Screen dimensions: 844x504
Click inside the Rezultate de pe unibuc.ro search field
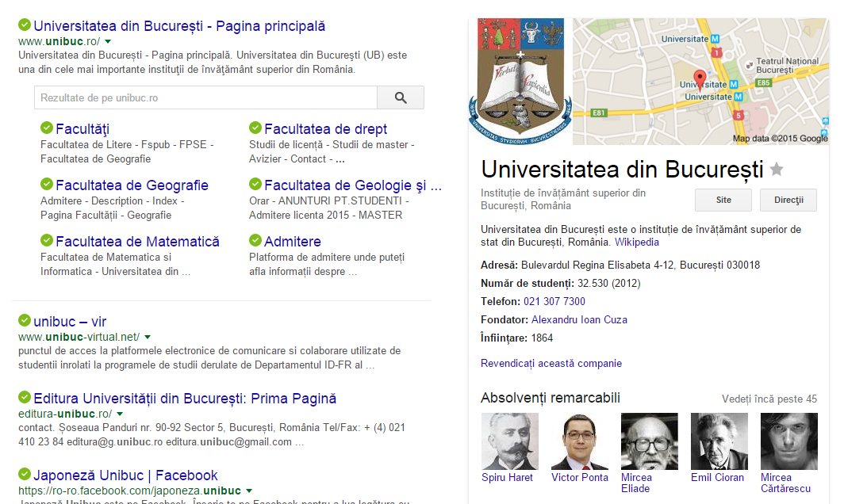click(205, 97)
